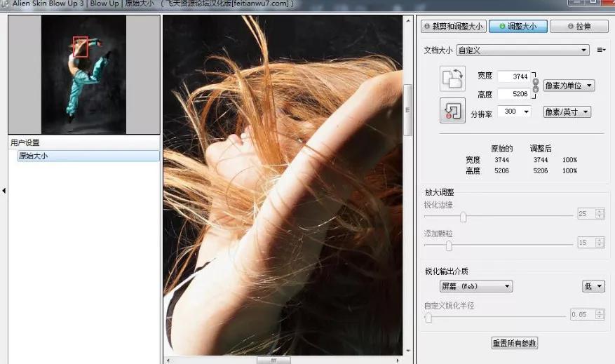
Task: Select the 调整大小 tab
Action: (518, 26)
